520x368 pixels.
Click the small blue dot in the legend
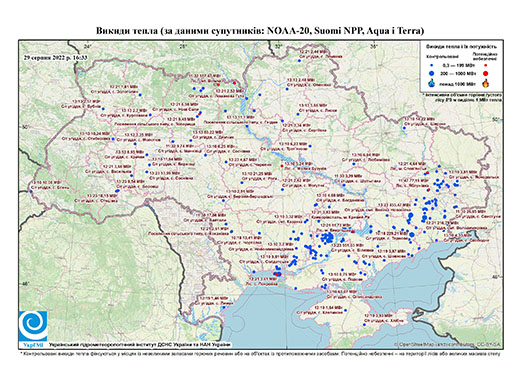pos(432,66)
